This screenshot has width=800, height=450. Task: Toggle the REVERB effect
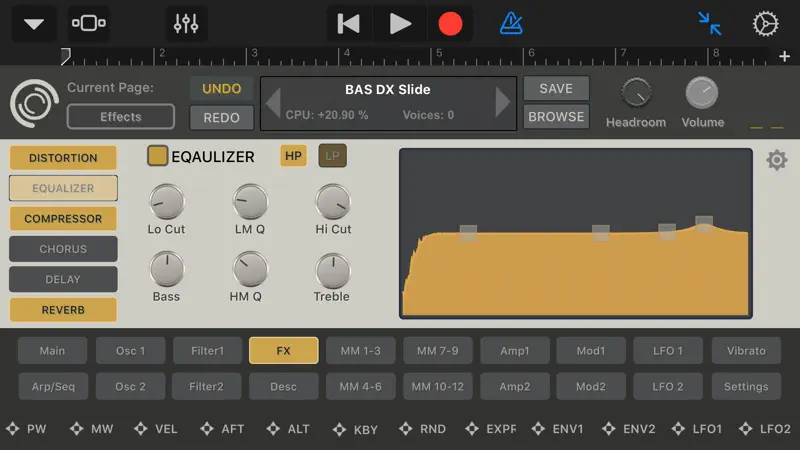coord(63,310)
